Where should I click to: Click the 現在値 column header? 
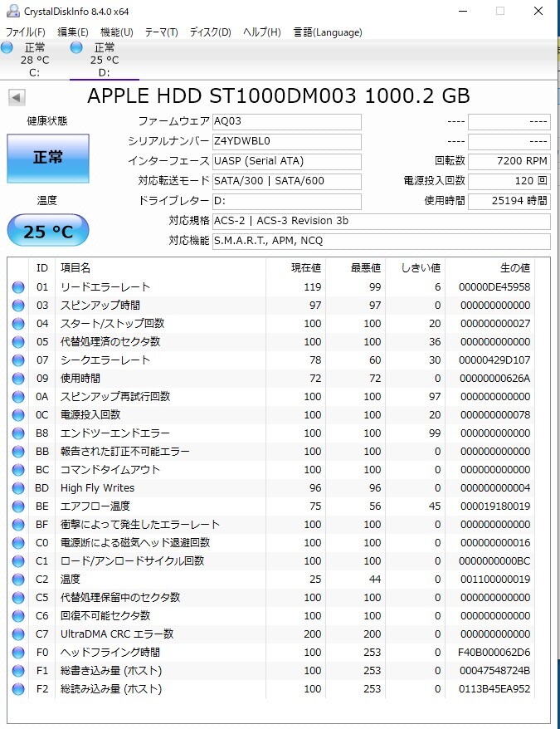pos(295,268)
